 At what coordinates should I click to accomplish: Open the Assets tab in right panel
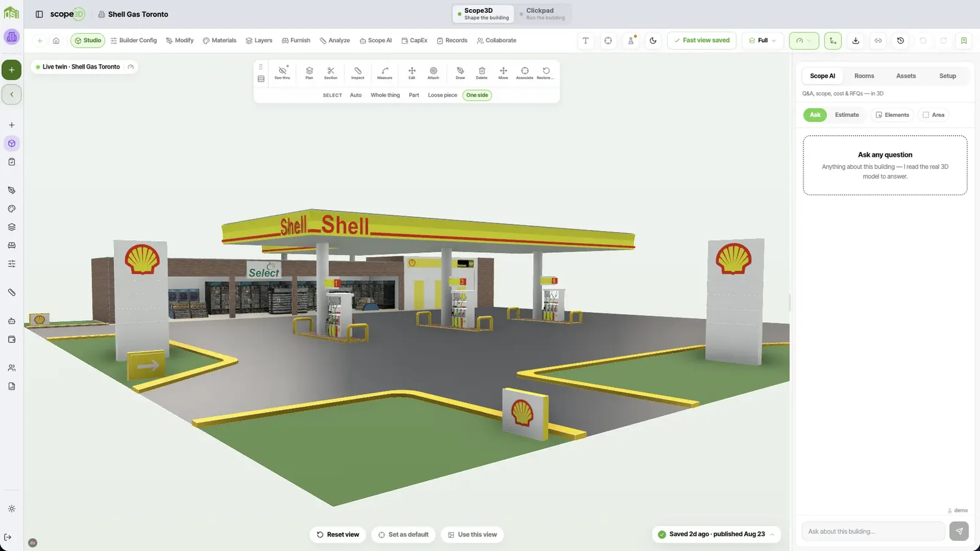906,76
